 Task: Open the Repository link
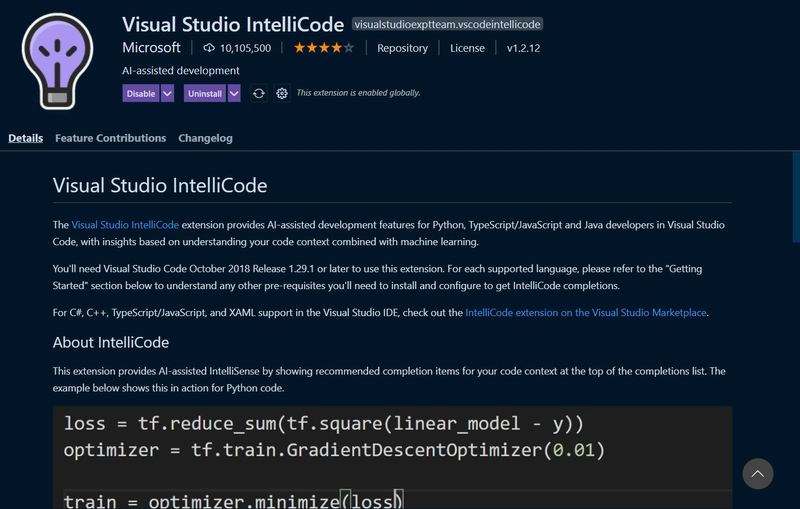(403, 48)
